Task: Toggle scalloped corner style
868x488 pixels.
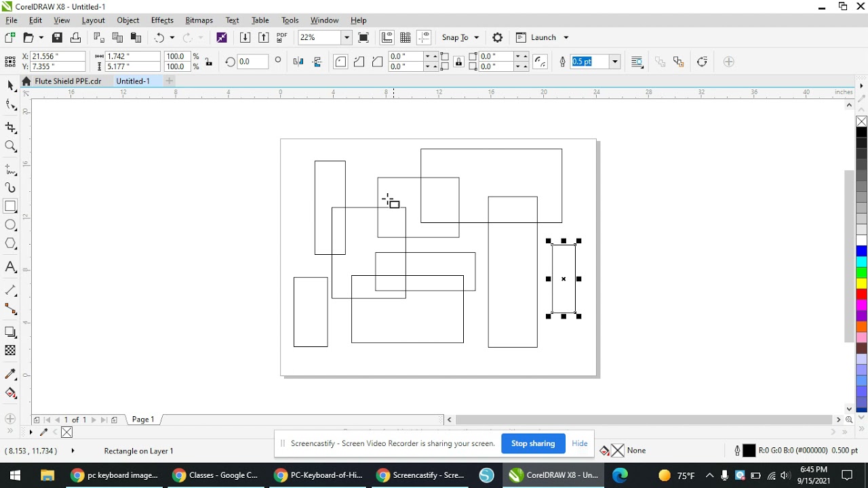Action: pos(359,62)
